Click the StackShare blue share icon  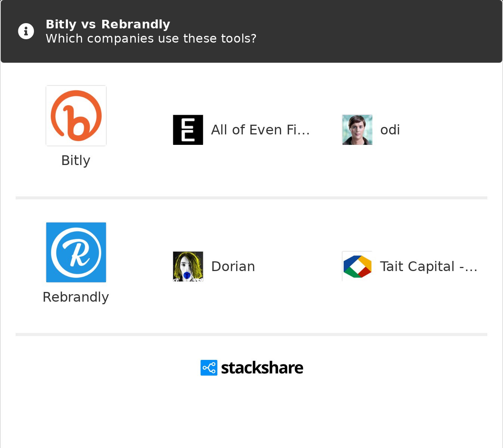click(209, 368)
